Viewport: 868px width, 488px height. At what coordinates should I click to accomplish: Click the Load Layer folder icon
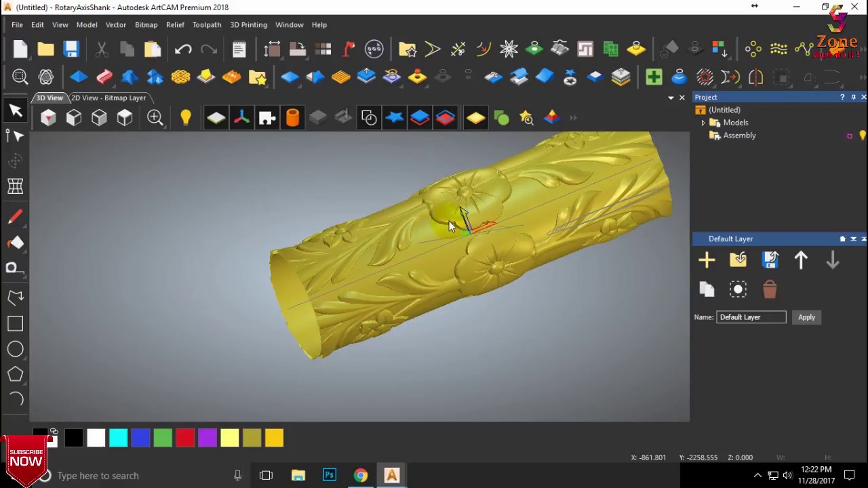pyautogui.click(x=738, y=260)
